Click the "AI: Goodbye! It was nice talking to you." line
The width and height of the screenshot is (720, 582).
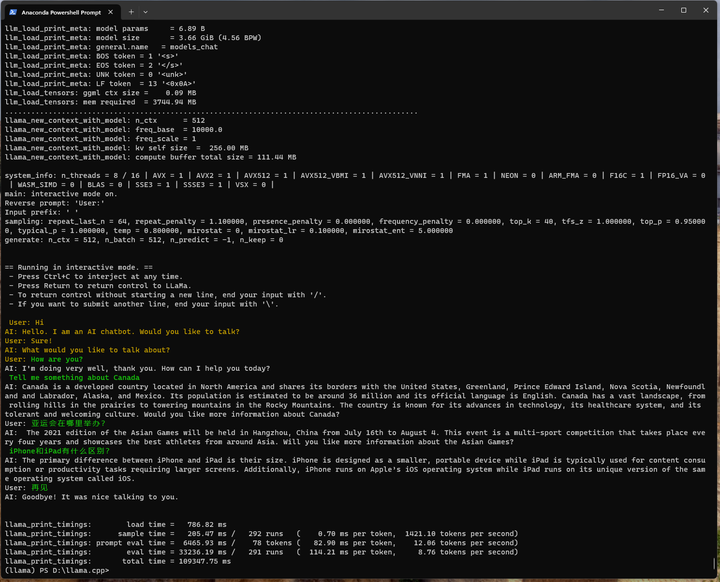pos(91,497)
